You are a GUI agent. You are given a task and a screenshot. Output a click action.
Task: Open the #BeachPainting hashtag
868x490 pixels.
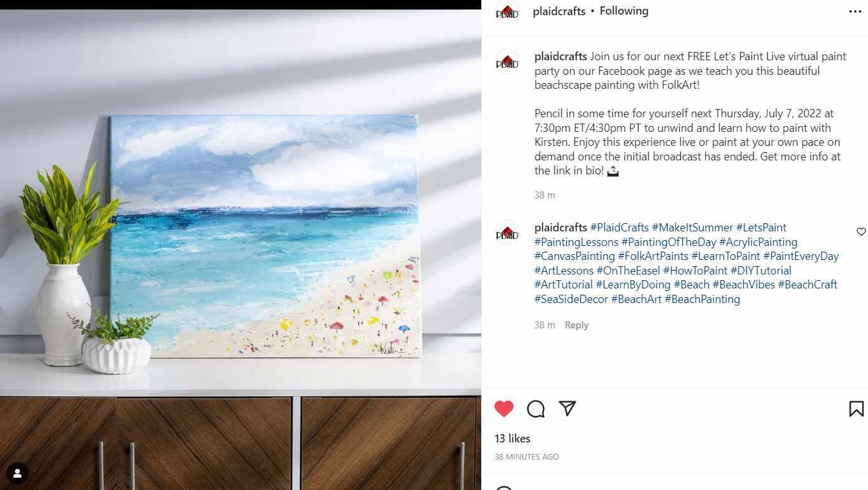pos(702,299)
